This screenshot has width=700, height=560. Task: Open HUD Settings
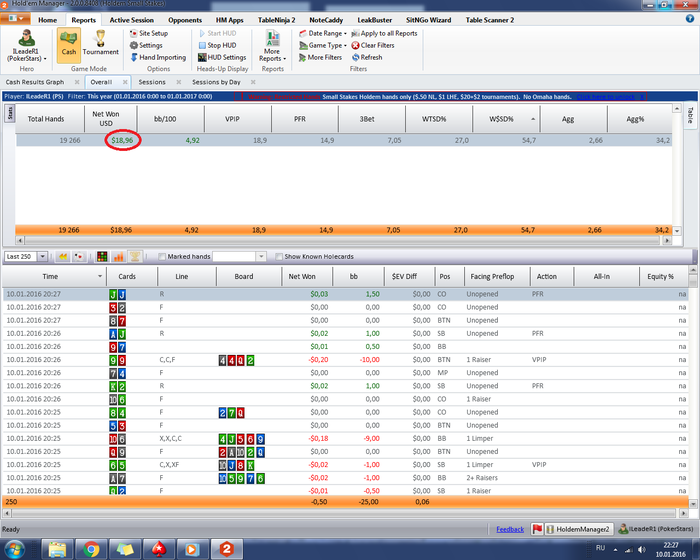coord(222,57)
